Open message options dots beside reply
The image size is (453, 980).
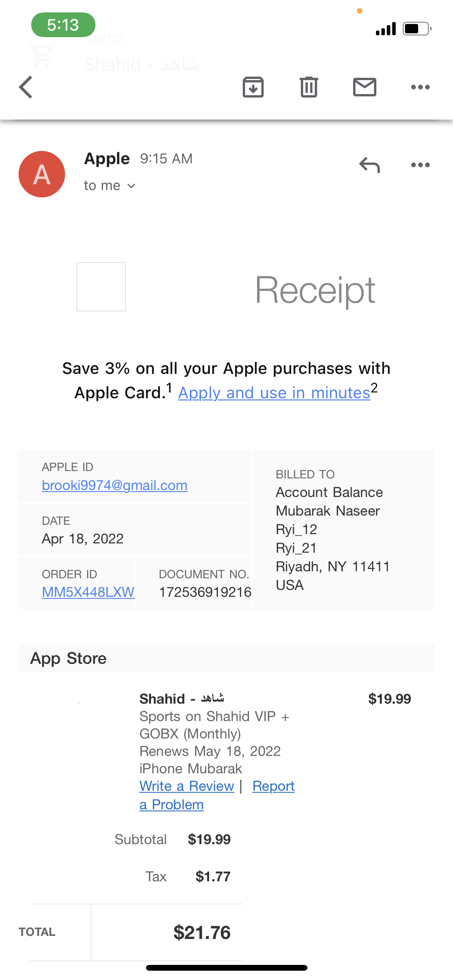pyautogui.click(x=420, y=165)
